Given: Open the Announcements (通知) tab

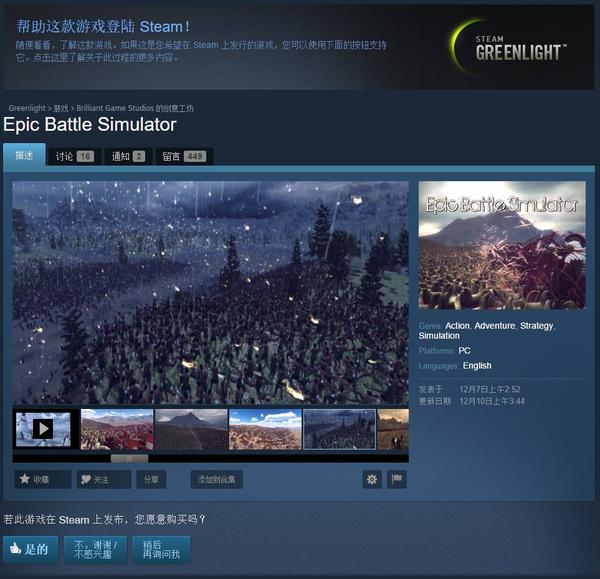Looking at the screenshot, I should 128,156.
